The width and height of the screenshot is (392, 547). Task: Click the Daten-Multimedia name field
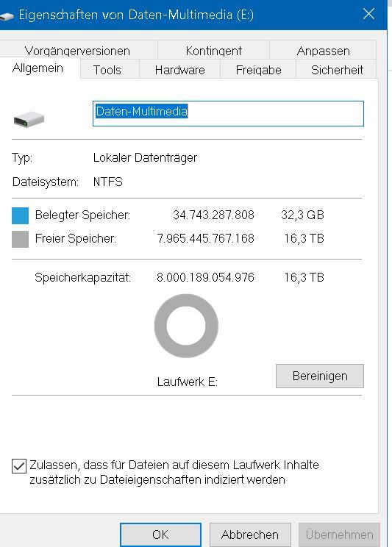coord(228,113)
